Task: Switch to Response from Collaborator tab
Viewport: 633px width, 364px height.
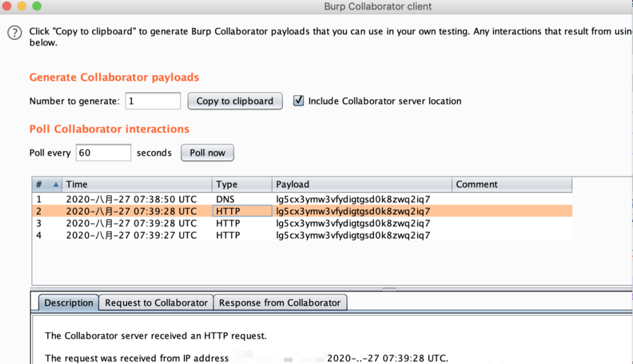Action: tap(280, 303)
